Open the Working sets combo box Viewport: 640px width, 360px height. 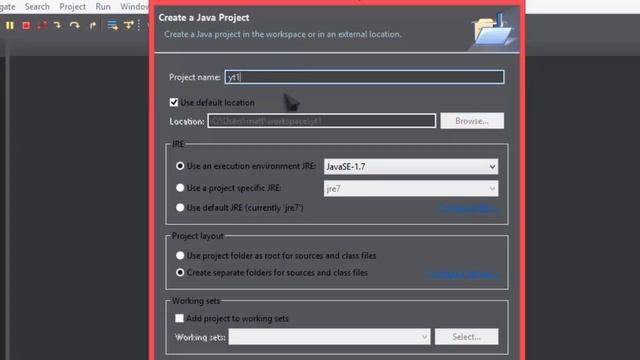coord(329,337)
